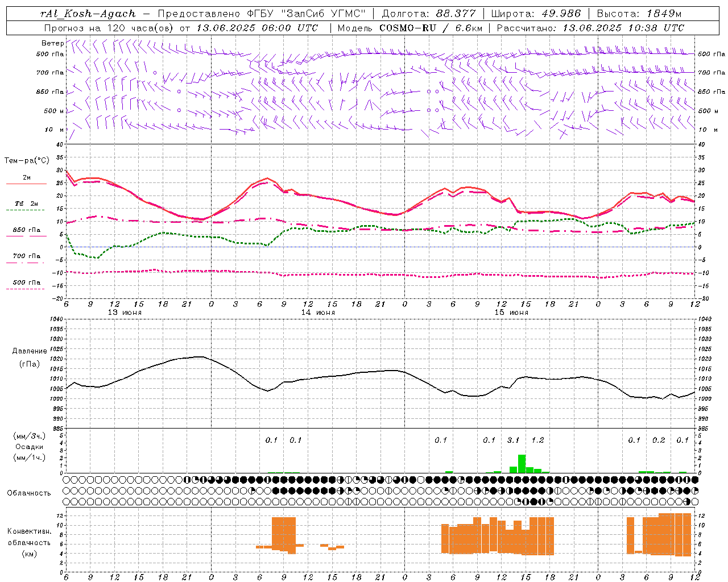
Task: Click the 13 июня date label
Action: click(x=125, y=313)
